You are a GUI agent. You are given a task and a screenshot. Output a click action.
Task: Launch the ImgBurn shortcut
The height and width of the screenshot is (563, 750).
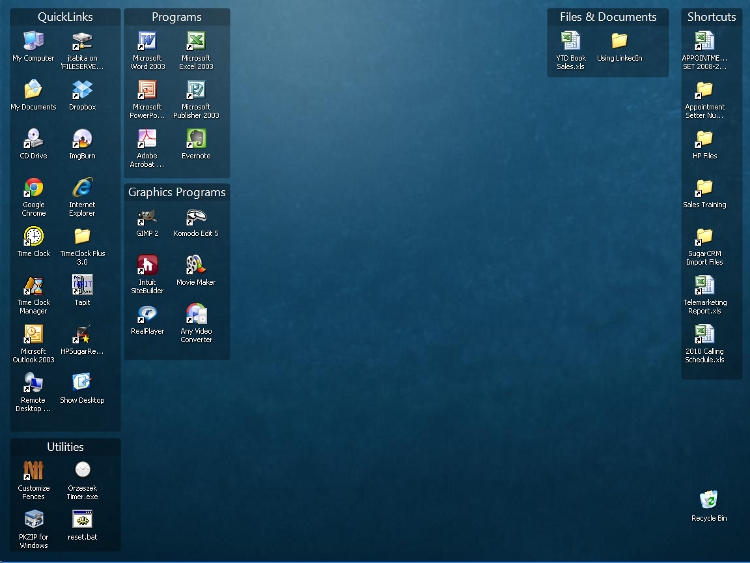(x=82, y=139)
